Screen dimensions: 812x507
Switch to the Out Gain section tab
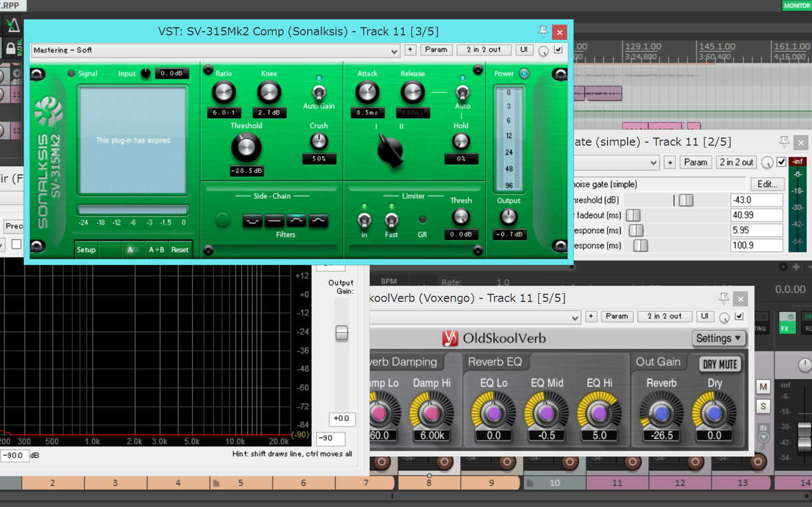pos(658,362)
